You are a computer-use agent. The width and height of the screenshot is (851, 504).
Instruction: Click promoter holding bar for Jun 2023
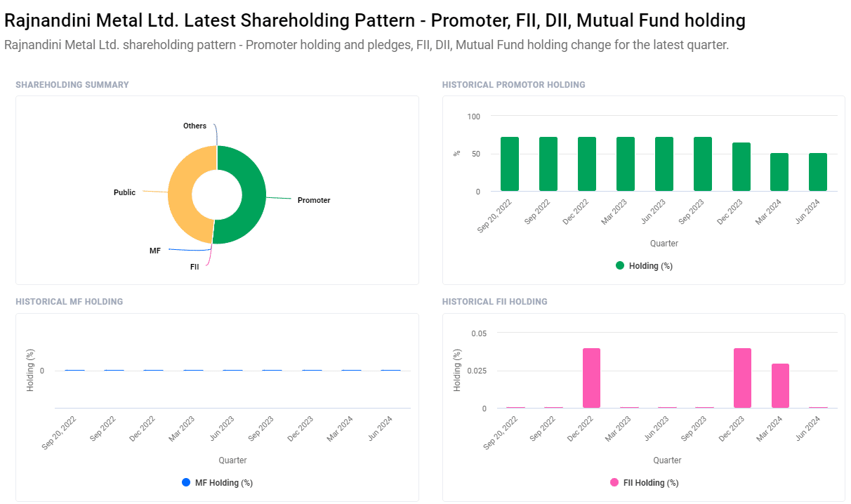(x=664, y=164)
